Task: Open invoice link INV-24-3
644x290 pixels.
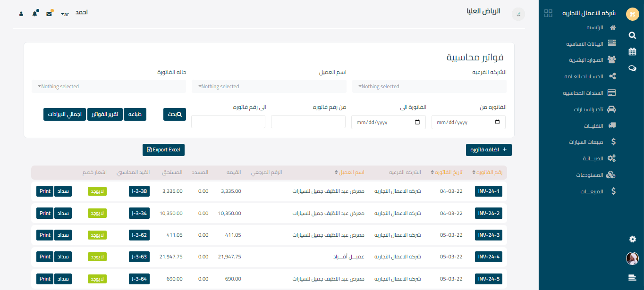Action: [x=489, y=235]
